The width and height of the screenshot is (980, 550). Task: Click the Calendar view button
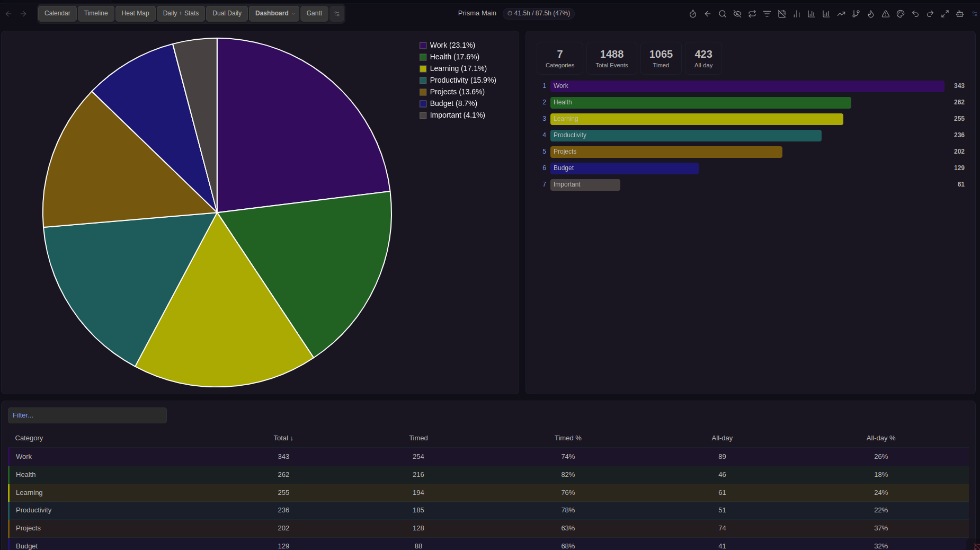pos(57,13)
